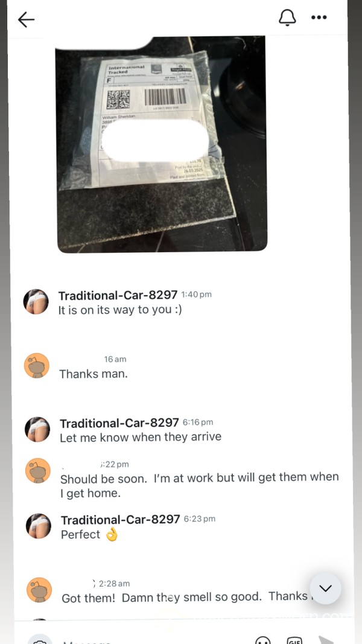The height and width of the screenshot is (644, 362).
Task: Open notification bell settings
Action: click(x=287, y=18)
